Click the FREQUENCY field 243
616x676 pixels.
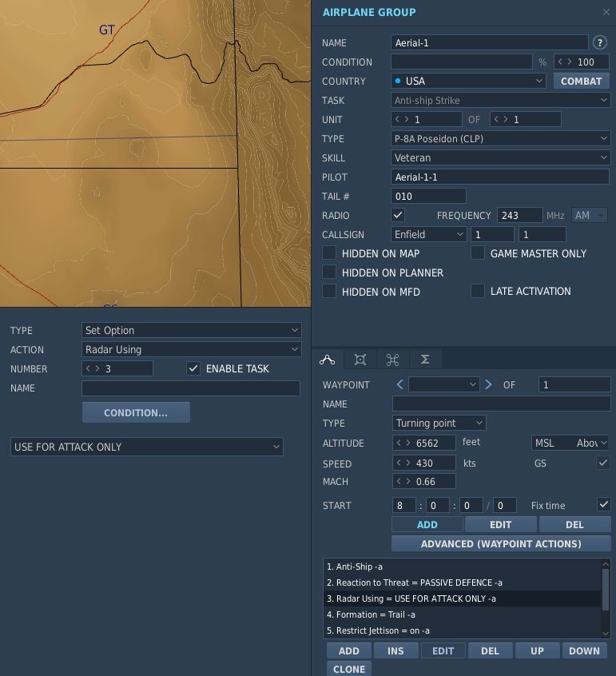coord(519,215)
